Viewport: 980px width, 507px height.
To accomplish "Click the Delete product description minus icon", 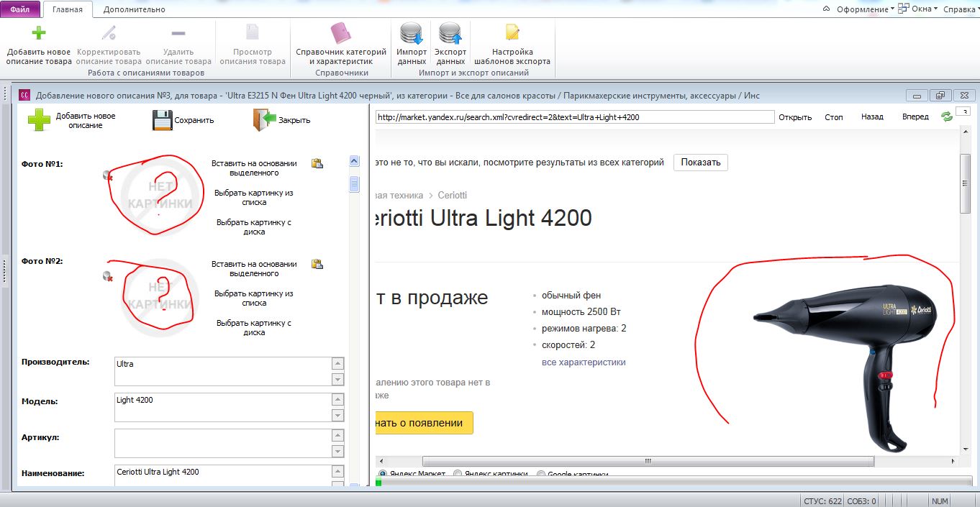I will [x=178, y=33].
